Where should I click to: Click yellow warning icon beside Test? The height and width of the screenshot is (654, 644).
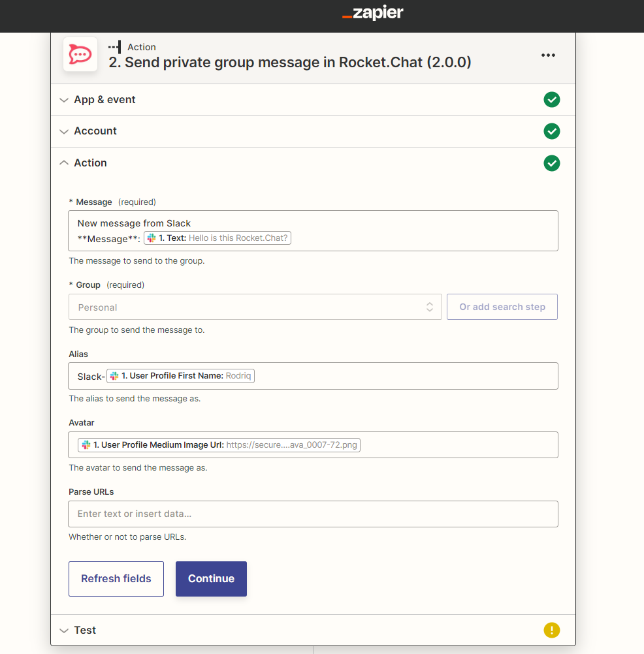click(x=552, y=631)
